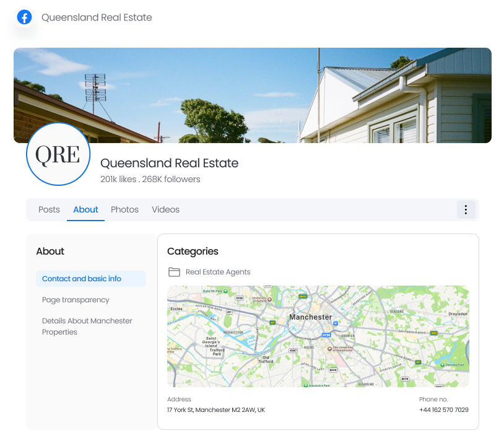This screenshot has height=438, width=504.
Task: Click the page name below cover photo
Action: coord(170,163)
